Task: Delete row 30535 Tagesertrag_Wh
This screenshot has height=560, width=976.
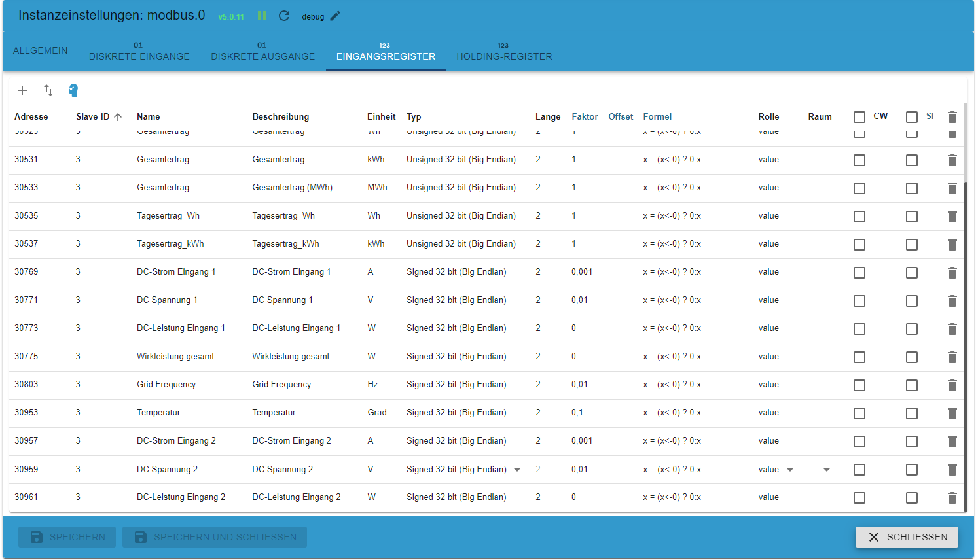Action: tap(952, 217)
